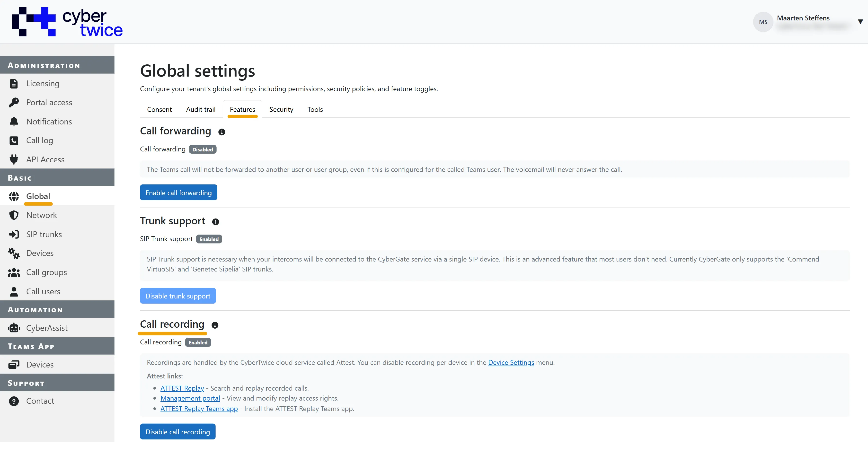Click the SIP trunks arrow icon
Image resolution: width=868 pixels, height=455 pixels.
pyautogui.click(x=14, y=234)
